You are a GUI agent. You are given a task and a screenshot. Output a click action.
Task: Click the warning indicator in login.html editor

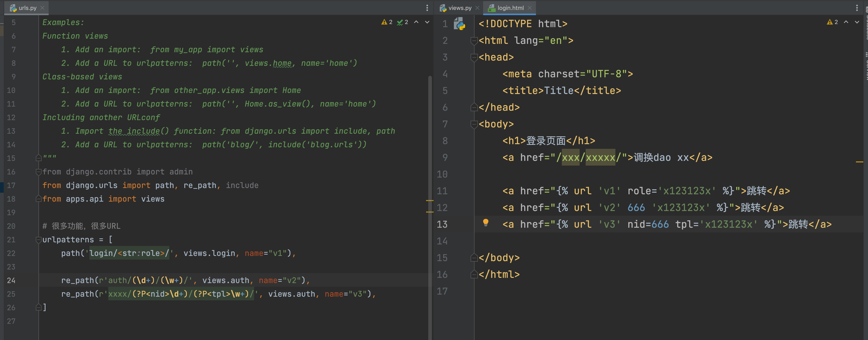click(832, 22)
